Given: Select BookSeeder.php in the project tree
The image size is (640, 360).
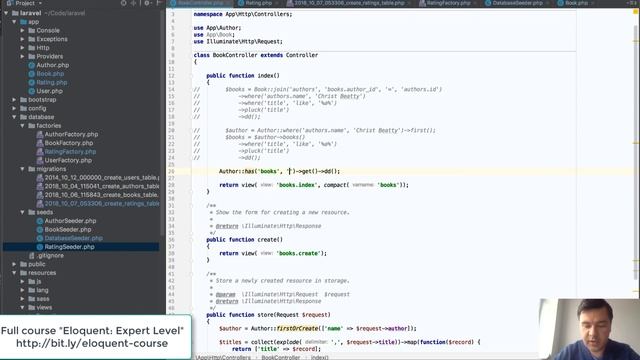Looking at the screenshot, I should click(68, 229).
